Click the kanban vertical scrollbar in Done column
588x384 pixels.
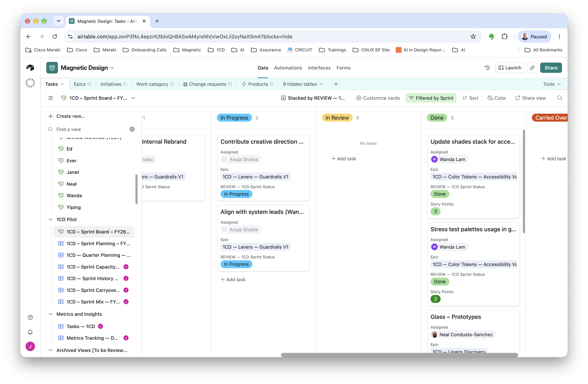[524, 182]
